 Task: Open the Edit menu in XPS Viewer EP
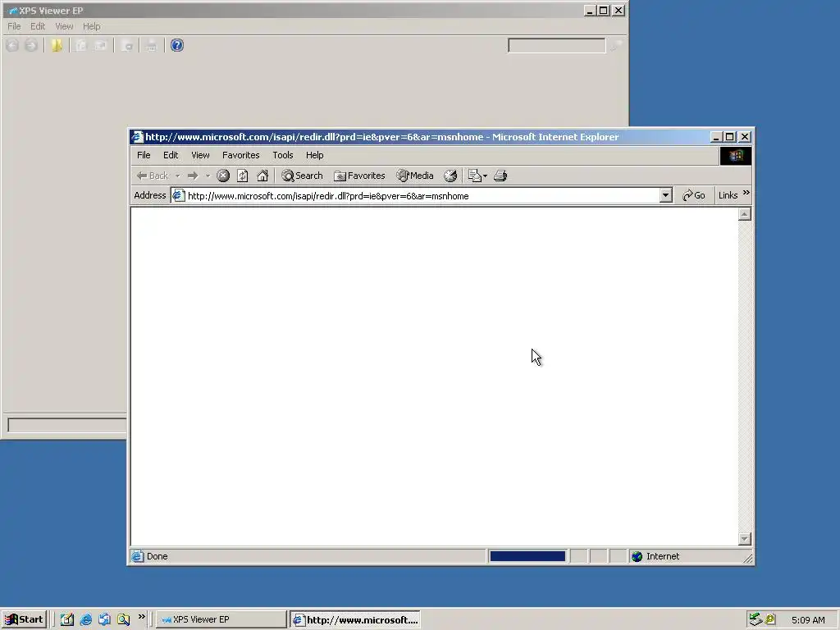38,26
